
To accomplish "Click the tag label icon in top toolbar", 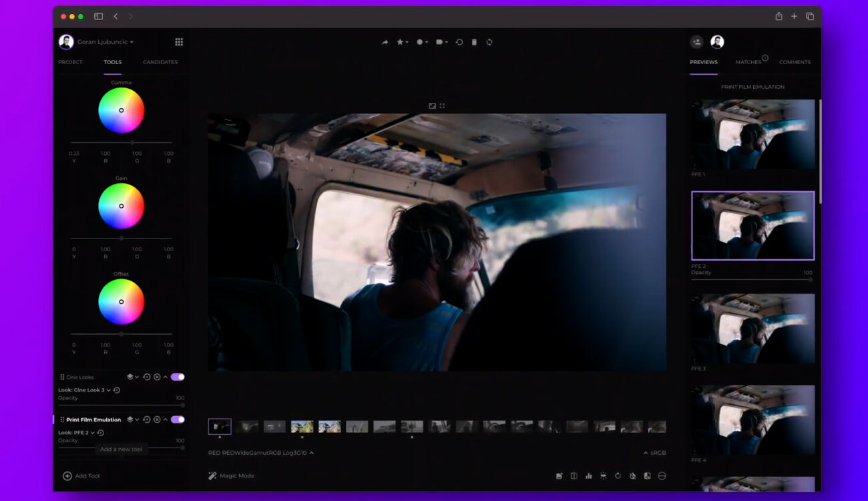I will (x=439, y=42).
